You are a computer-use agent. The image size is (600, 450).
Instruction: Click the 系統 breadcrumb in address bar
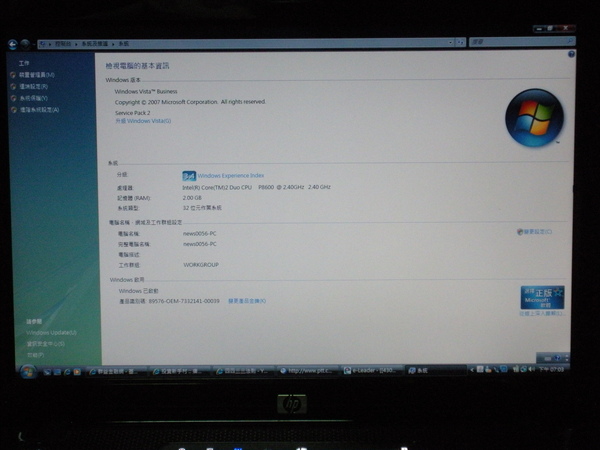123,44
